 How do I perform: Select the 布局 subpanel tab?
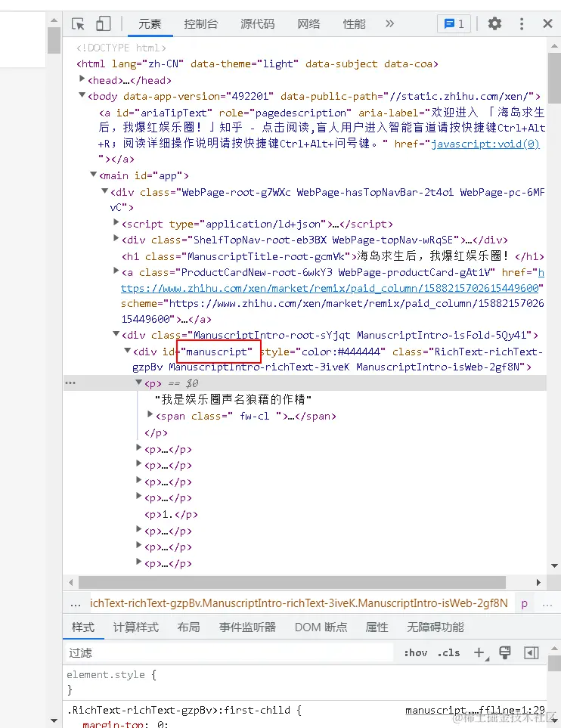188,627
